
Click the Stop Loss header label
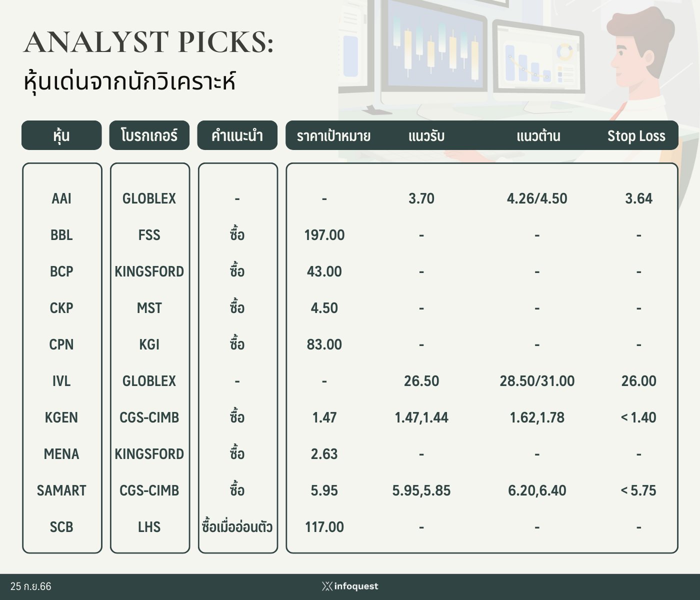pyautogui.click(x=636, y=136)
